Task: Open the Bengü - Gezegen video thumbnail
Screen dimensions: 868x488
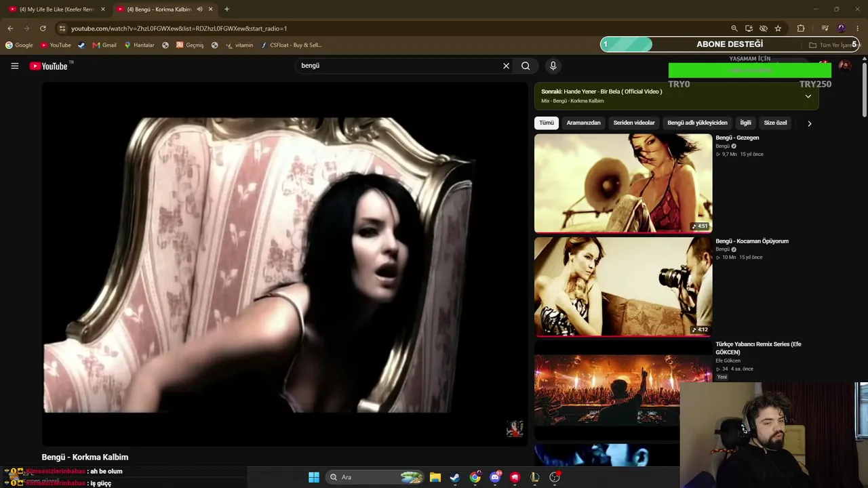Action: pos(623,183)
